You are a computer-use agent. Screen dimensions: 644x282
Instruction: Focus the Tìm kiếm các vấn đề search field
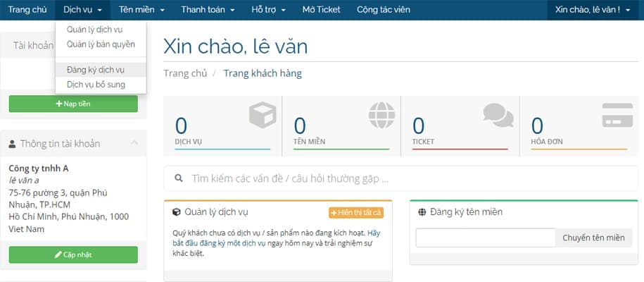(401, 178)
